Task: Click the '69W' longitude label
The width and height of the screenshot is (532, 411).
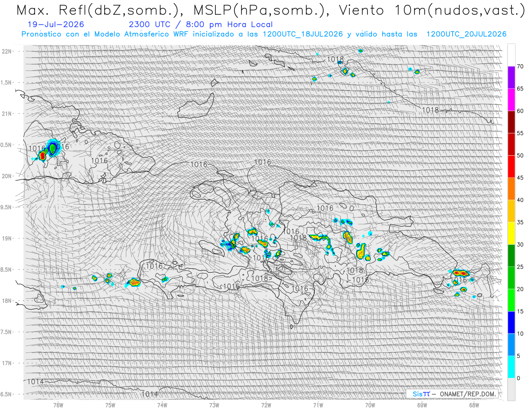Action: click(422, 405)
